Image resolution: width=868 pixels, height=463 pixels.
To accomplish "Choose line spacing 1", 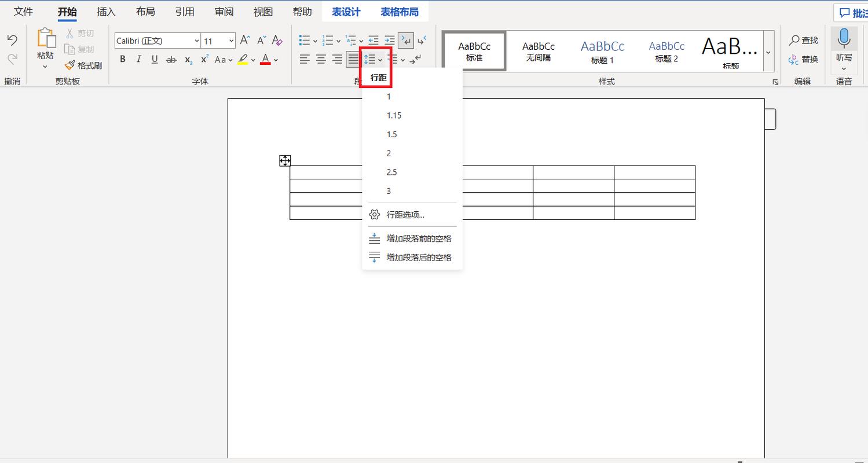I will coord(412,97).
